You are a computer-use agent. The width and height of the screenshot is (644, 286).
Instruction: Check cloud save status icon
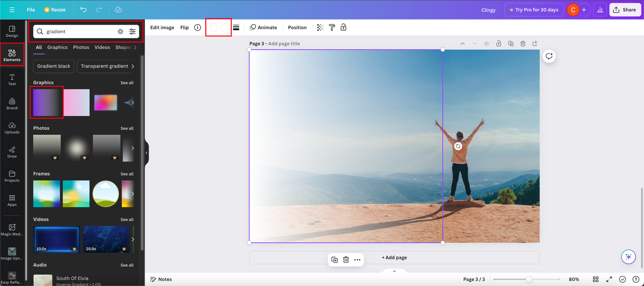click(x=118, y=10)
